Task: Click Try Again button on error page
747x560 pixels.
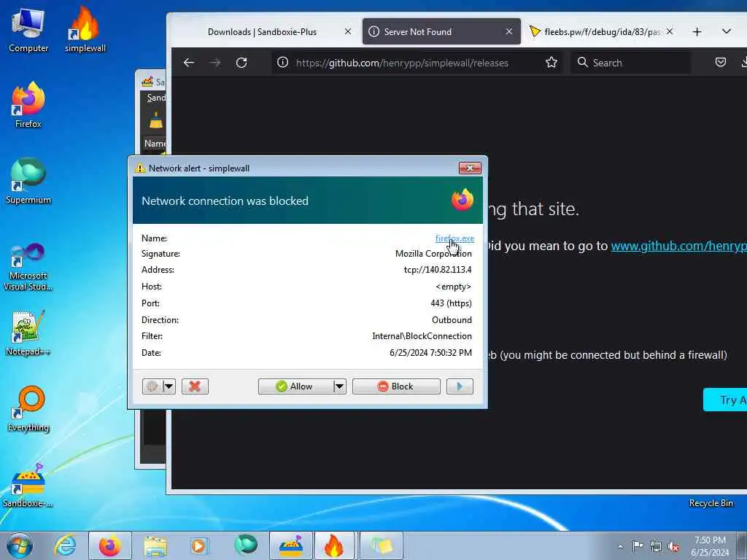Action: [x=725, y=400]
